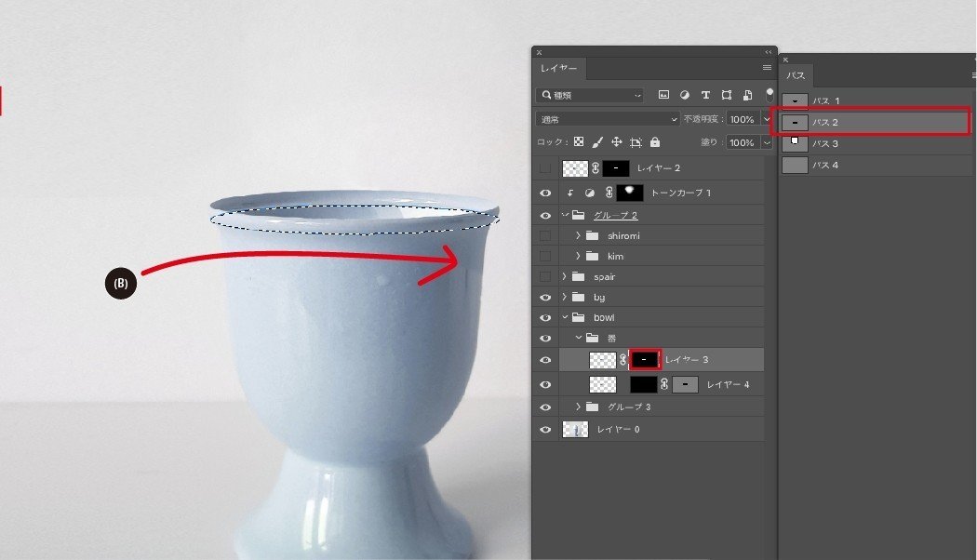Show the spair group visibility
This screenshot has height=560, width=977.
(x=545, y=276)
